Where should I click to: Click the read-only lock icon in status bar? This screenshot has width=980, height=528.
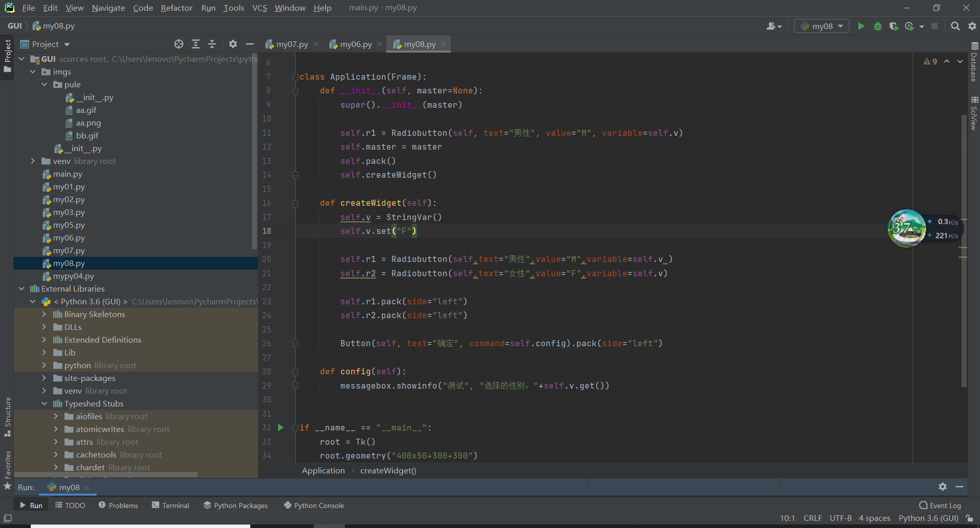pyautogui.click(x=969, y=518)
